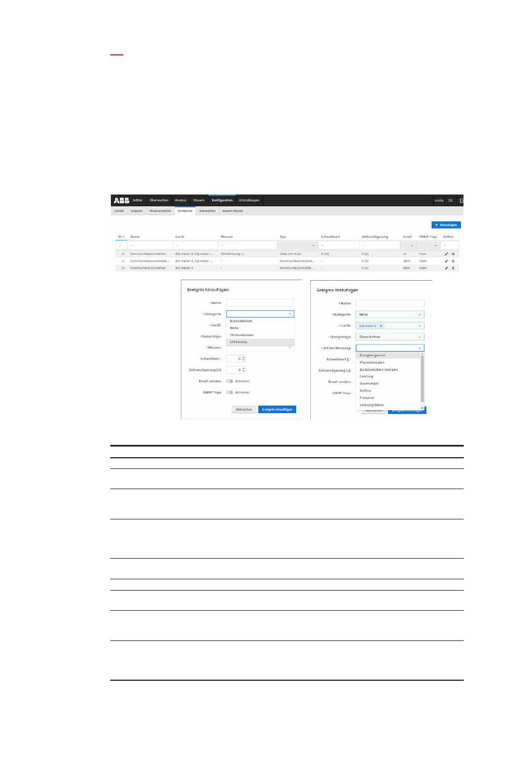Click the blue Hinzufügen button
Viewport: 532px width, 762px height.
pos(446,225)
